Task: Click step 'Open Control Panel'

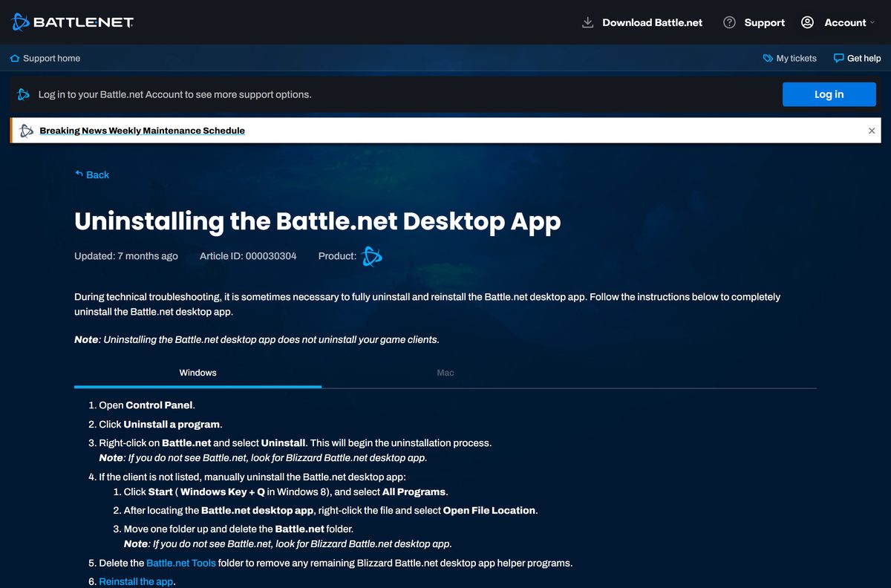Action: point(147,405)
